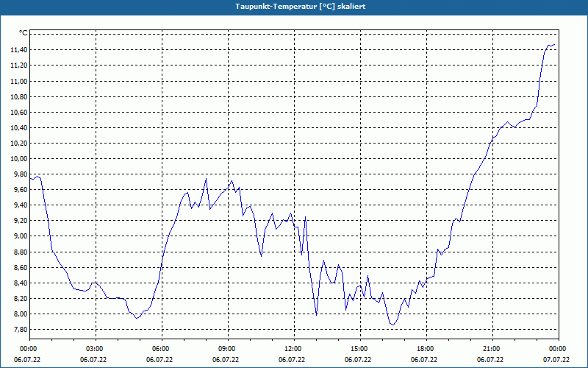Click the 8,00 y-axis label
The height and width of the screenshot is (368, 588).
(x=21, y=314)
